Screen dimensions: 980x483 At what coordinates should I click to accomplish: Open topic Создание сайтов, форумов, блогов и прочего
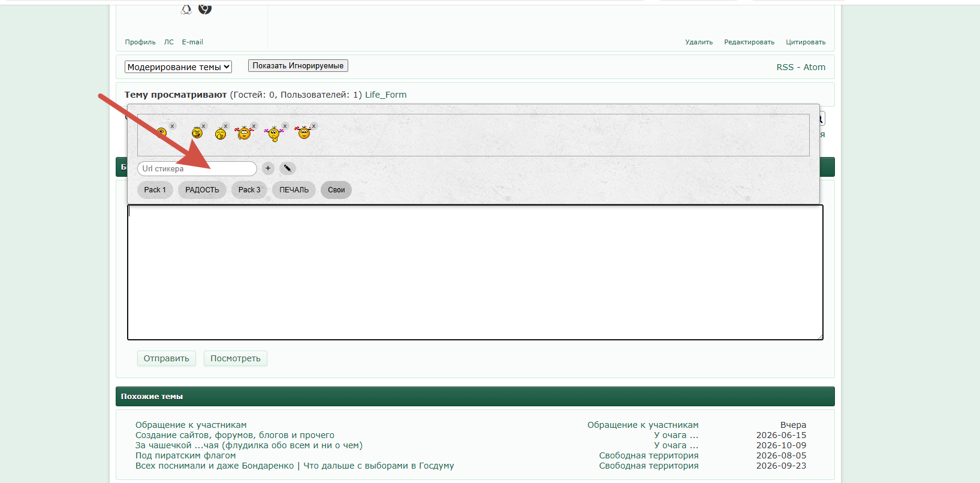point(235,435)
